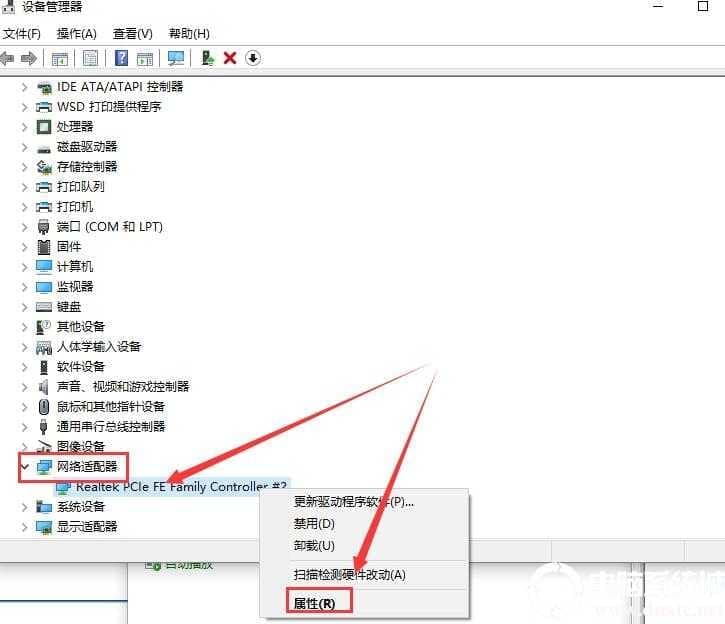The width and height of the screenshot is (725, 624).
Task: Click the 监视器 monitor icon
Action: tap(44, 287)
